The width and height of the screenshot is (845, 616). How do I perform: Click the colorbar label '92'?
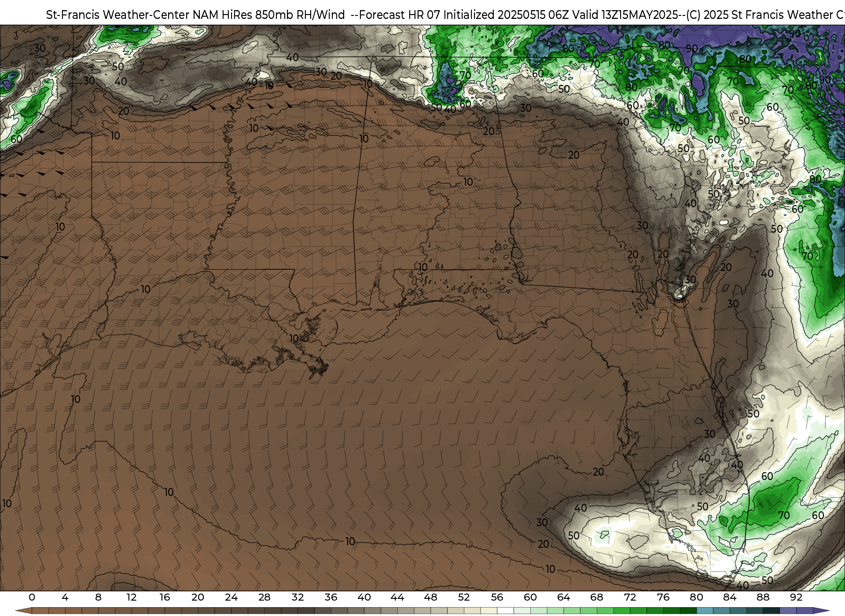(x=796, y=598)
